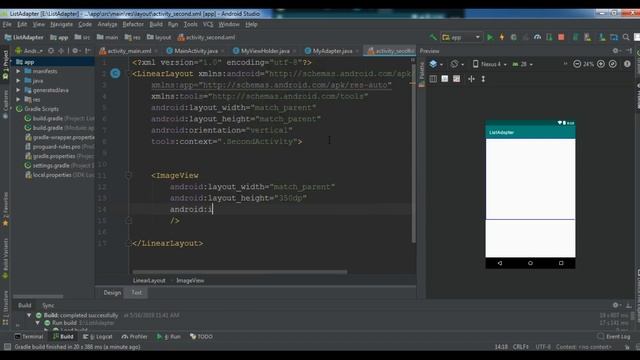Screen dimensions: 640x360
Task: Open the Refactor menu
Action: point(133,24)
